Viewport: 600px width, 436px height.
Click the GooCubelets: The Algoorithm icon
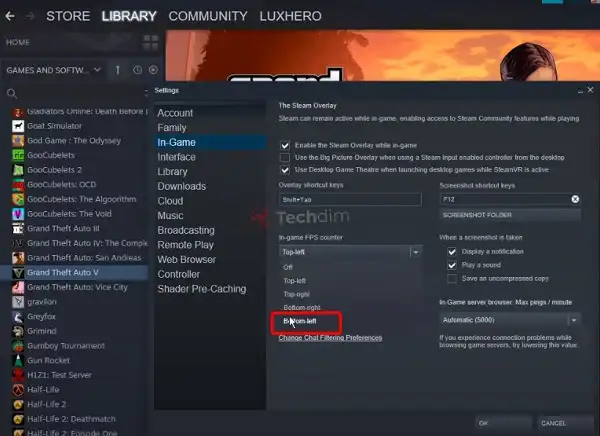pos(18,199)
